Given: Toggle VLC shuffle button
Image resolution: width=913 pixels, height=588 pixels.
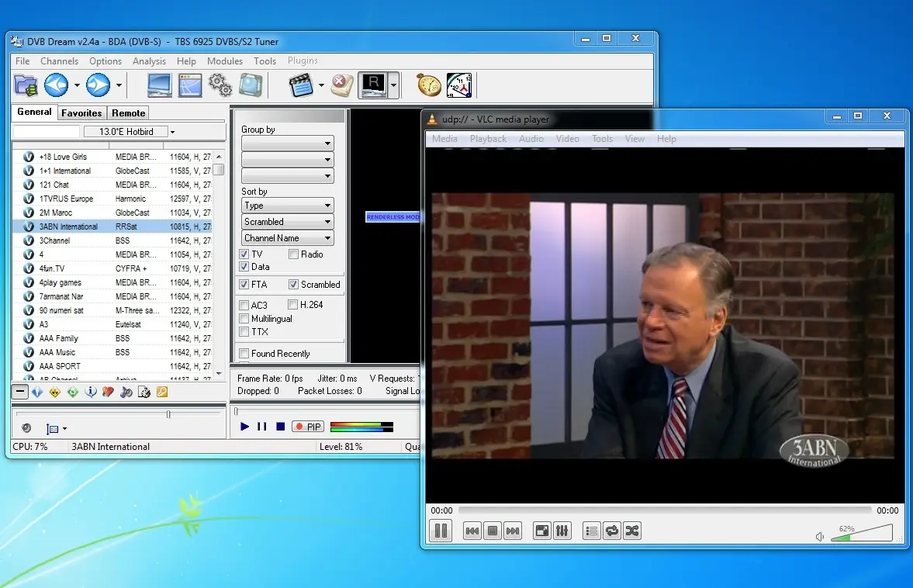Looking at the screenshot, I should pyautogui.click(x=631, y=531).
